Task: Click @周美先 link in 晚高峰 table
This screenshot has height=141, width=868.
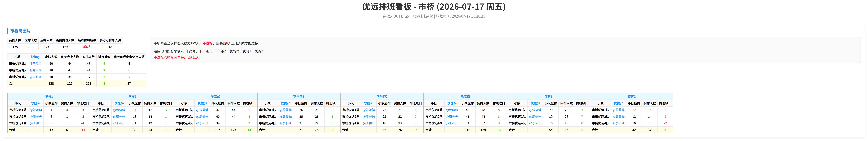Action: [452, 117]
